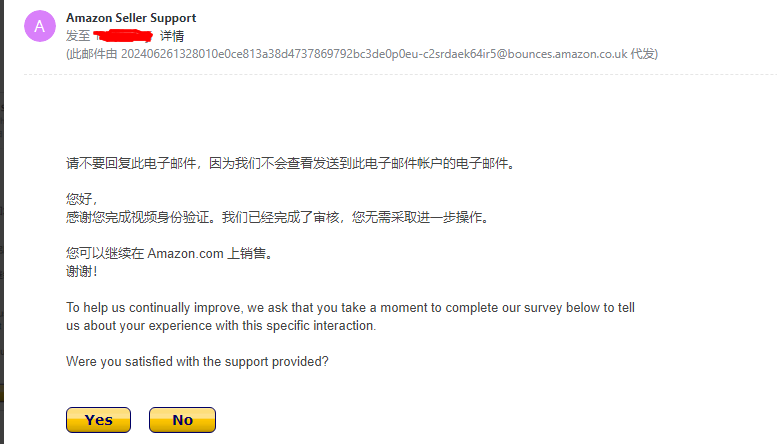Open the Amazon Seller Support sender name
This screenshot has width=777, height=444.
point(131,18)
